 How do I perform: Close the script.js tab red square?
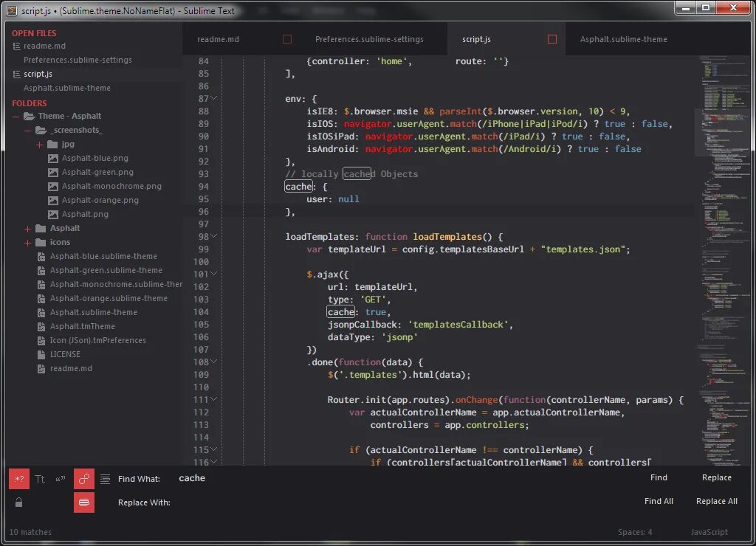552,39
